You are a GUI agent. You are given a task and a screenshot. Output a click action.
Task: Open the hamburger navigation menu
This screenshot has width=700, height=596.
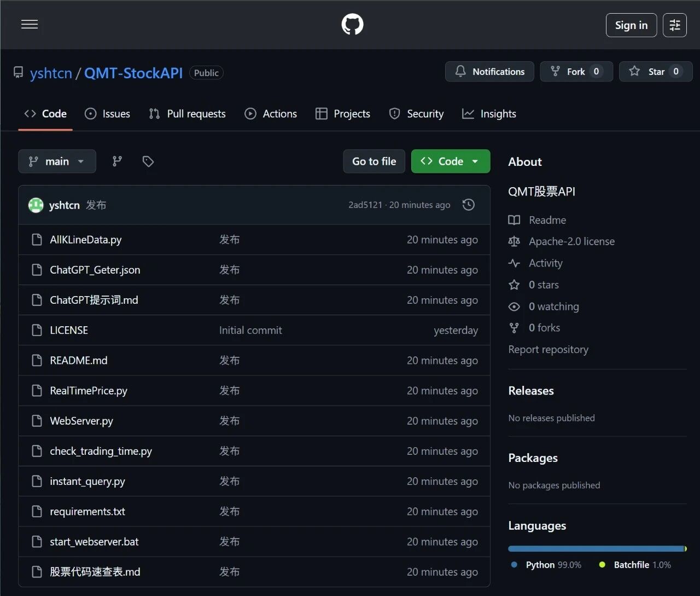[x=30, y=25]
